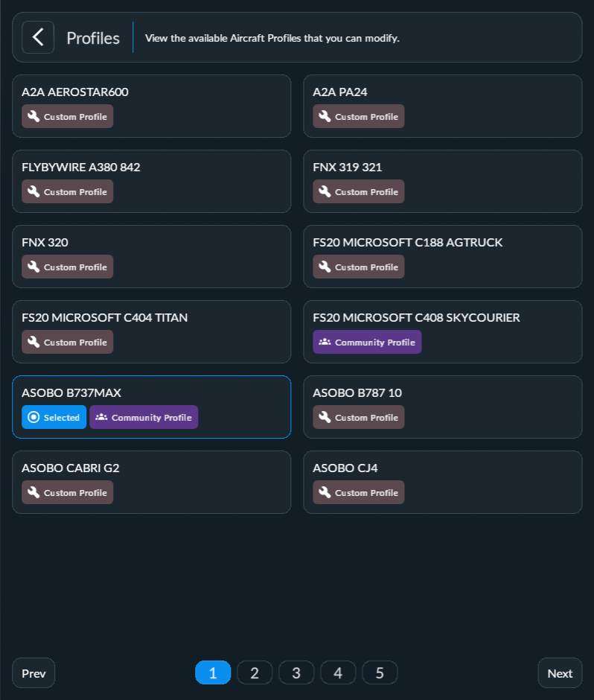594x700 pixels.
Task: Open page 3 of profiles list
Action: 296,672
